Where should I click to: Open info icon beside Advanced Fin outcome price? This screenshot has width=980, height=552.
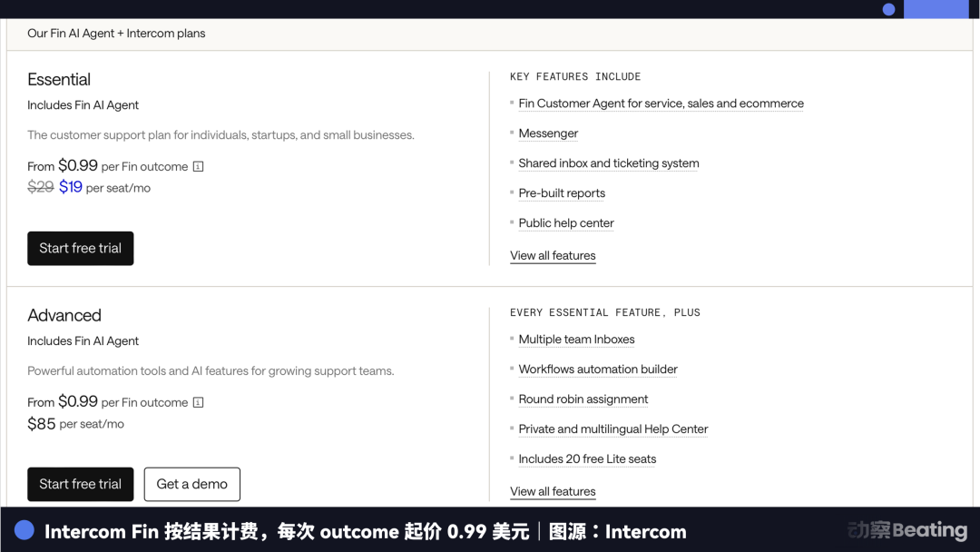pyautogui.click(x=198, y=402)
